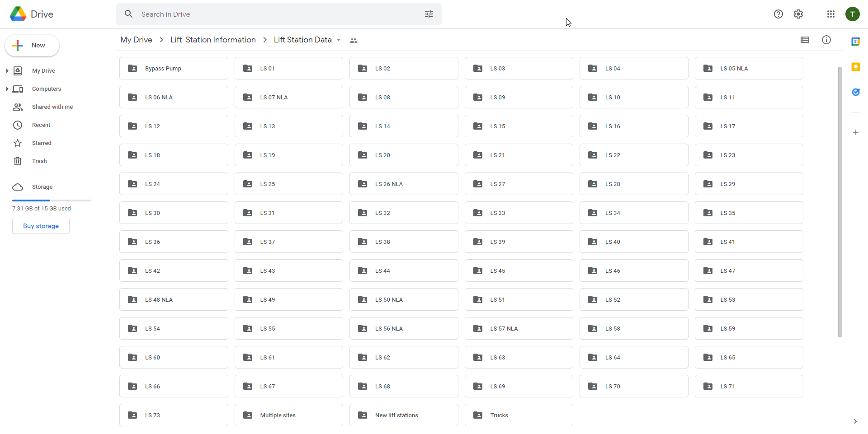
Task: Open search filter options in search bar
Action: tap(429, 14)
